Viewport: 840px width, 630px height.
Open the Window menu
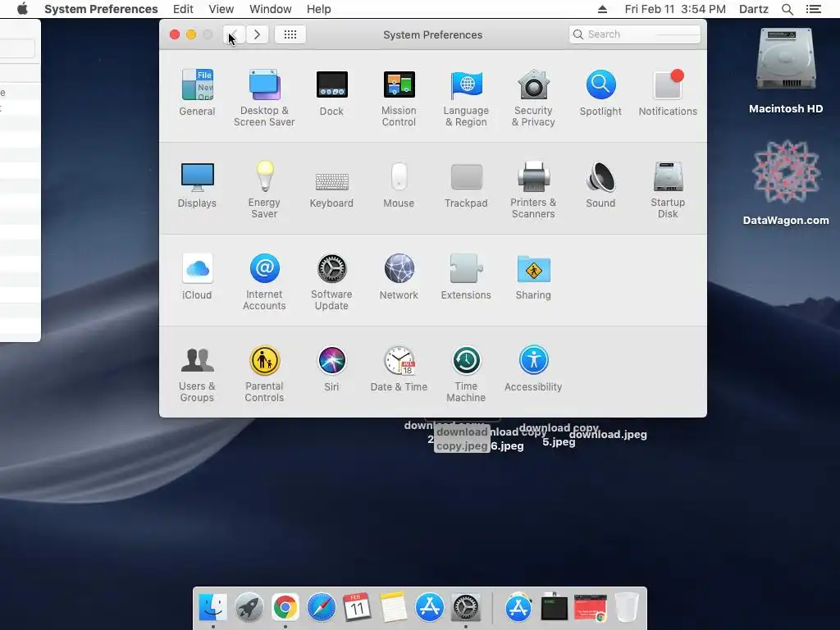pos(271,9)
